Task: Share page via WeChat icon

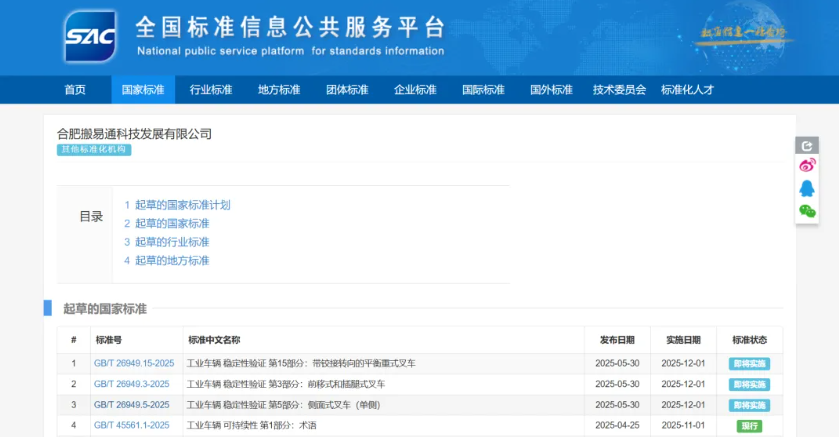Action: (x=807, y=211)
